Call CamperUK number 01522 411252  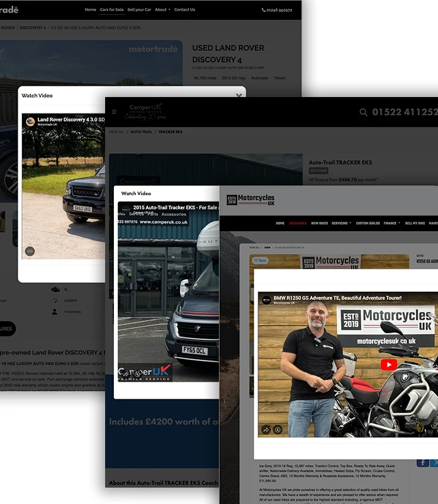pos(405,112)
